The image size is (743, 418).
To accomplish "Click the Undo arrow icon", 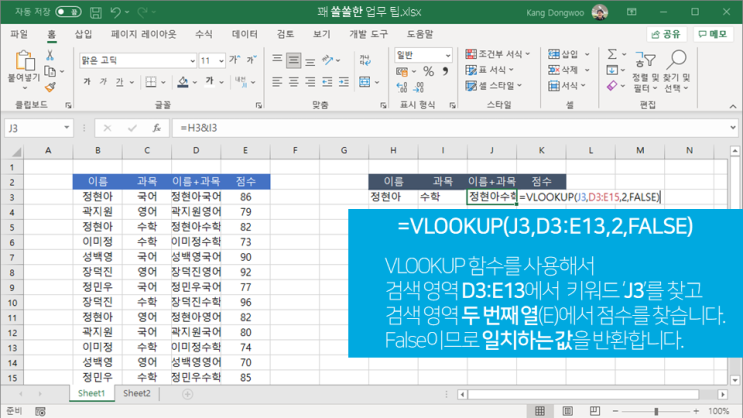I will (x=115, y=12).
